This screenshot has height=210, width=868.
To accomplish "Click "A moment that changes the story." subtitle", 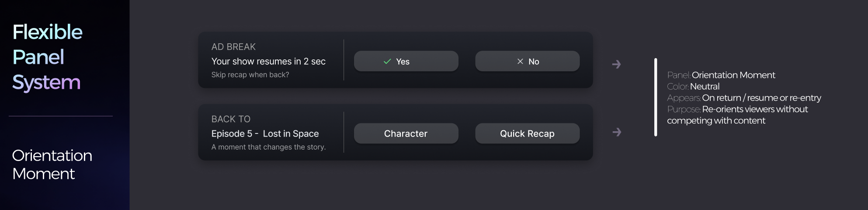I will click(x=268, y=147).
